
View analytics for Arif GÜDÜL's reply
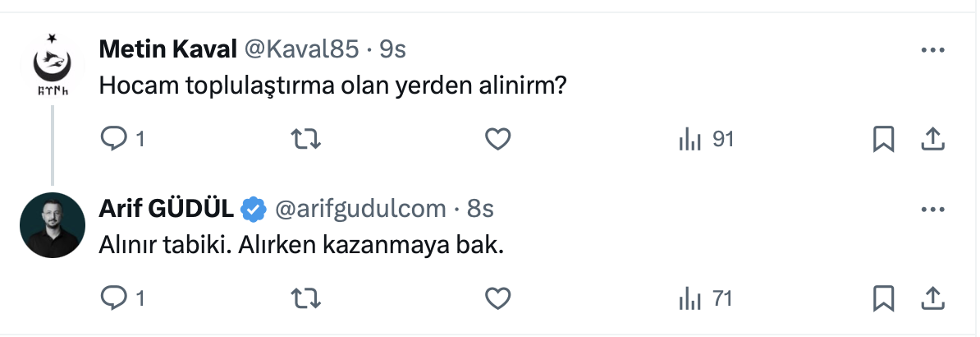pos(690,298)
